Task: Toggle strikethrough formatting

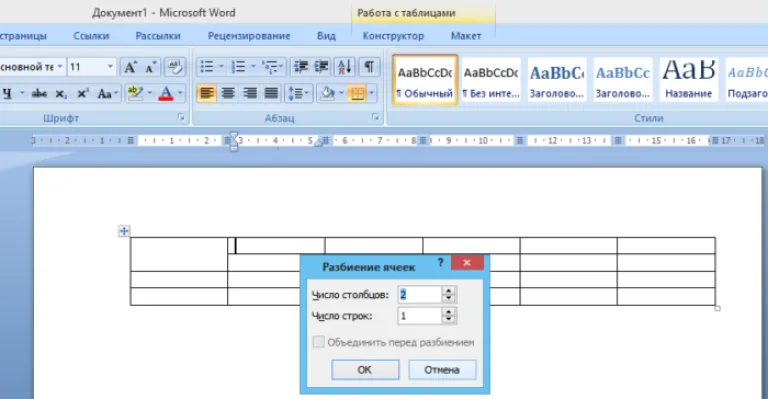Action: [39, 93]
